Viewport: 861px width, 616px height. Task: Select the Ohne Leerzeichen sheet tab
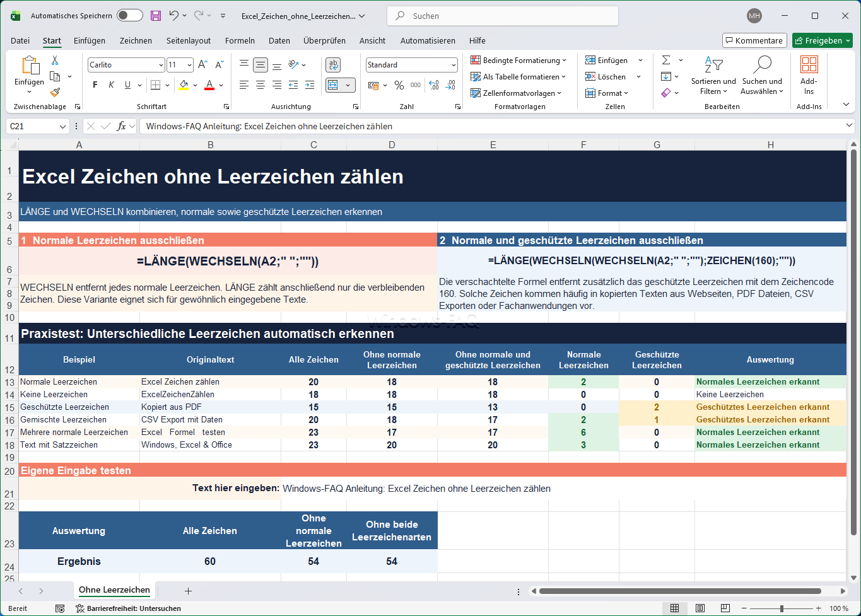click(114, 590)
